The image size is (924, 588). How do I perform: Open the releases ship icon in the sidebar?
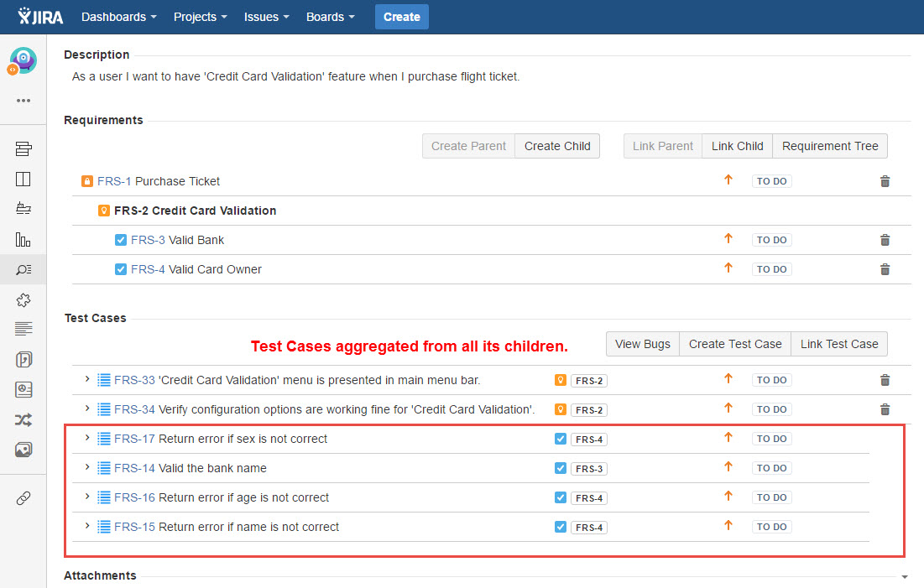(23, 209)
